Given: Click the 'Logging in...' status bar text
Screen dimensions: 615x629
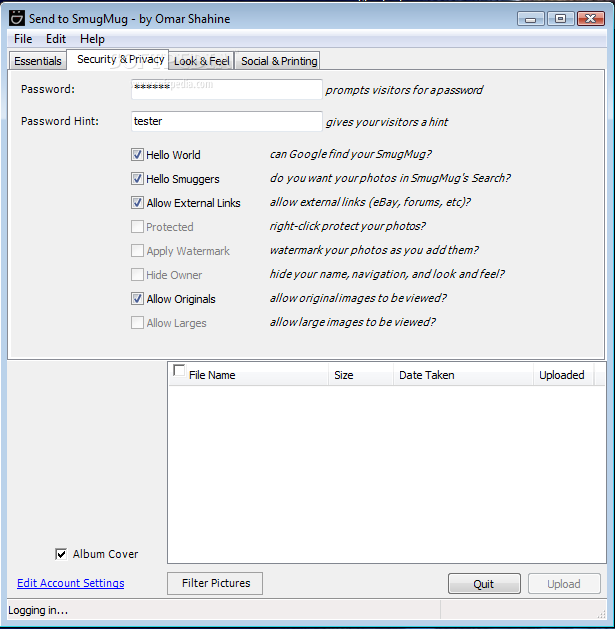Looking at the screenshot, I should point(38,611).
